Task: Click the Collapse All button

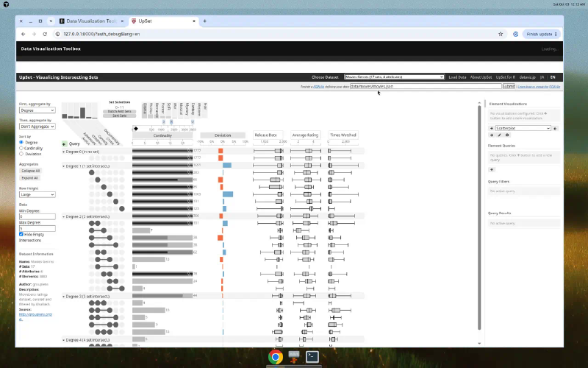Action: pyautogui.click(x=30, y=171)
